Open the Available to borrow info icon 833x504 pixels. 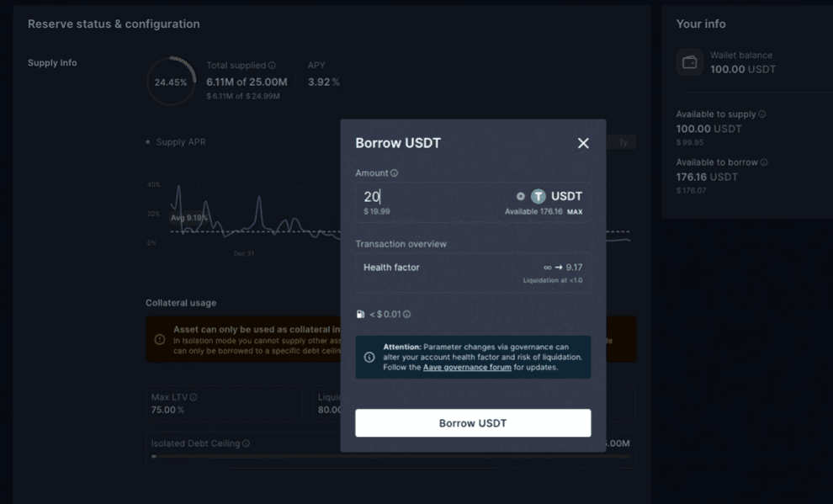(764, 162)
